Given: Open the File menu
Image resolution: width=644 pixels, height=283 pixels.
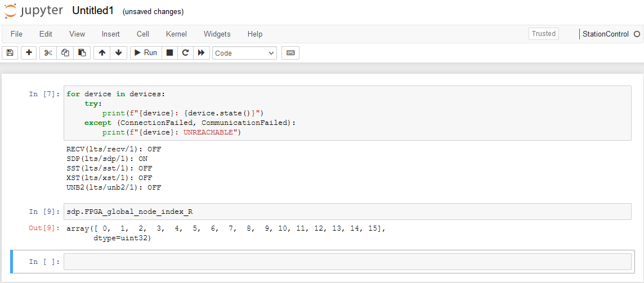Looking at the screenshot, I should coord(16,34).
